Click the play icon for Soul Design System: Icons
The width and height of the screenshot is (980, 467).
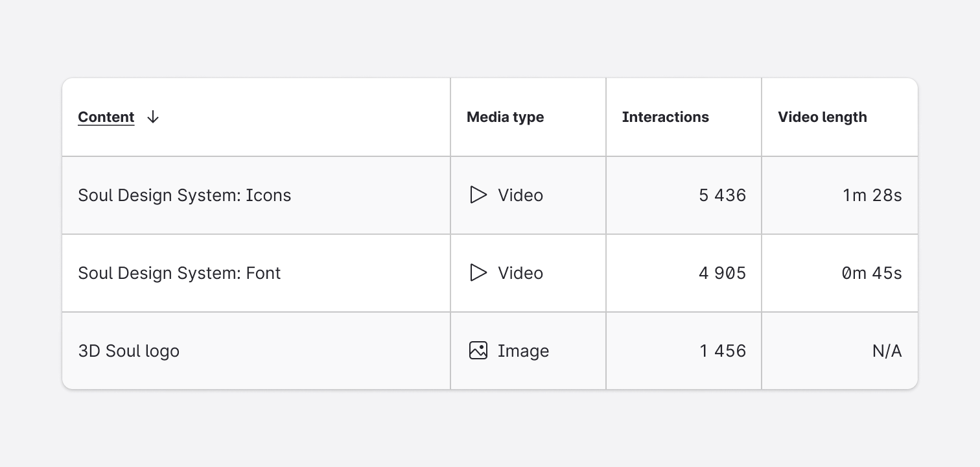pos(478,195)
